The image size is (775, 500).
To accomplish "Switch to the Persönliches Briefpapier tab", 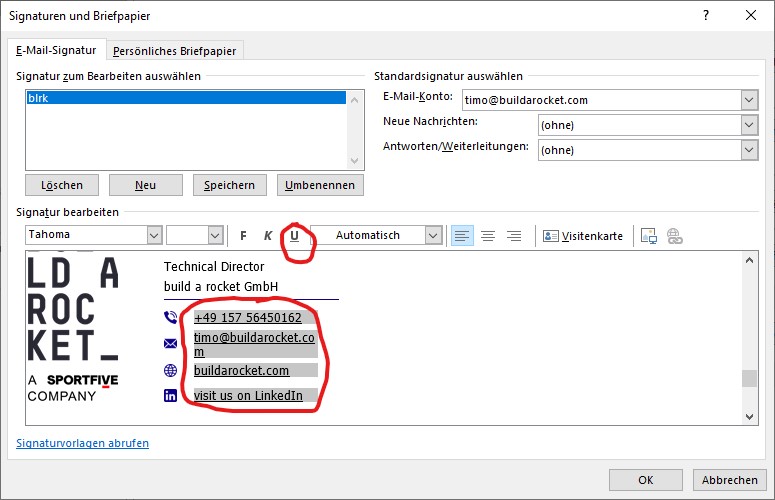I will click(174, 51).
